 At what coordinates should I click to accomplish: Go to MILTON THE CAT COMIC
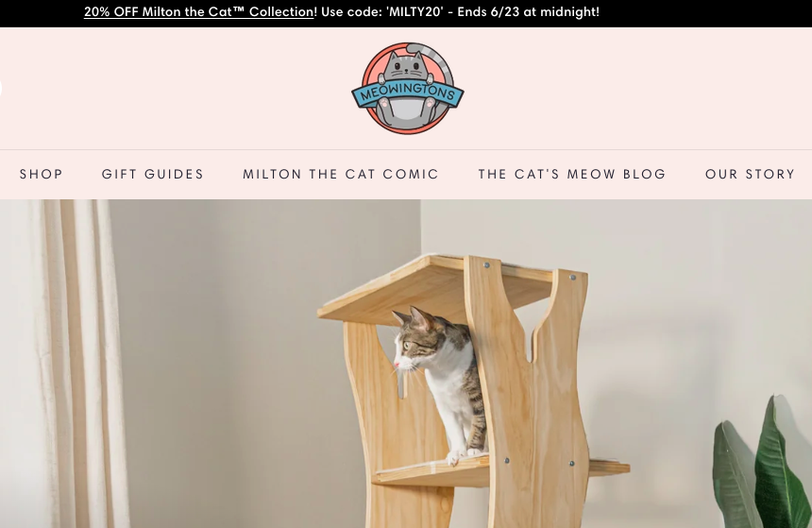coord(341,174)
